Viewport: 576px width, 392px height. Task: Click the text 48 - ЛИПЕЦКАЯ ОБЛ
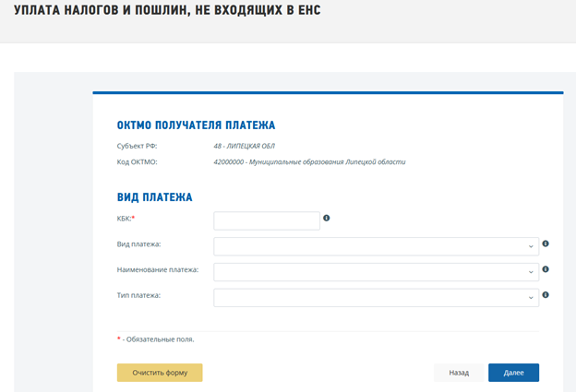[245, 146]
